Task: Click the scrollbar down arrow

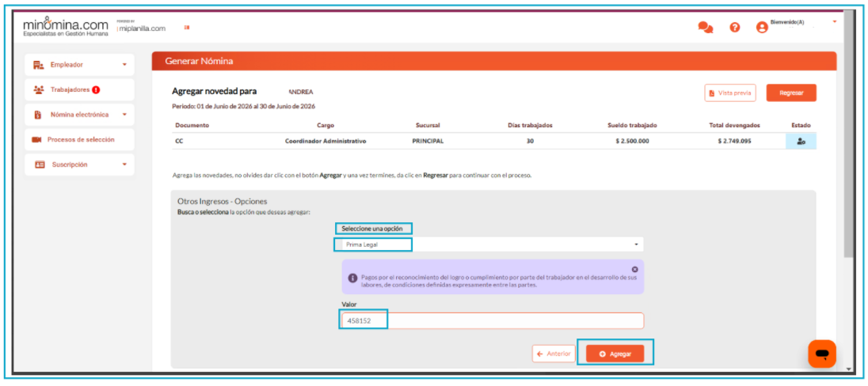Action: 849,369
